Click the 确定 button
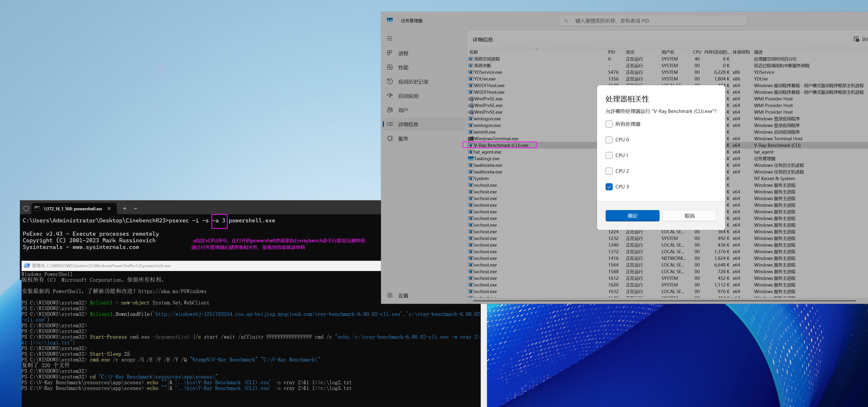 click(632, 216)
